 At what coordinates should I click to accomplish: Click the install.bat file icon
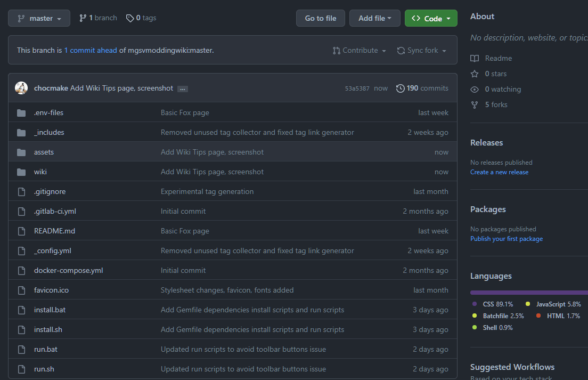pos(21,310)
